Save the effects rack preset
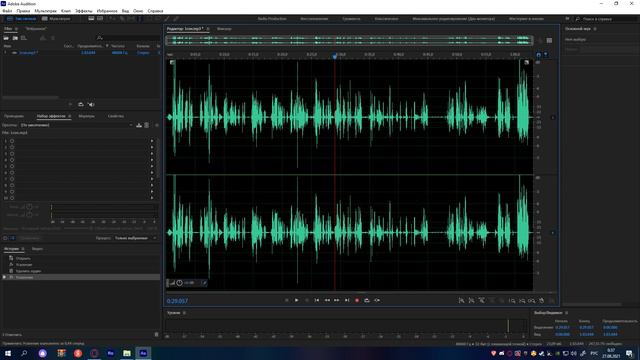Screen dimensions: 640x360 (139, 125)
